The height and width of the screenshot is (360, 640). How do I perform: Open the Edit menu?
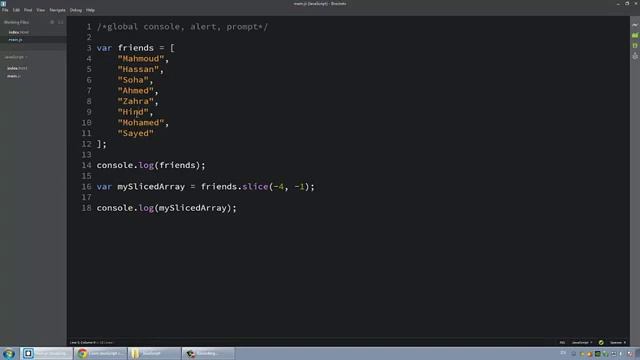(16, 10)
